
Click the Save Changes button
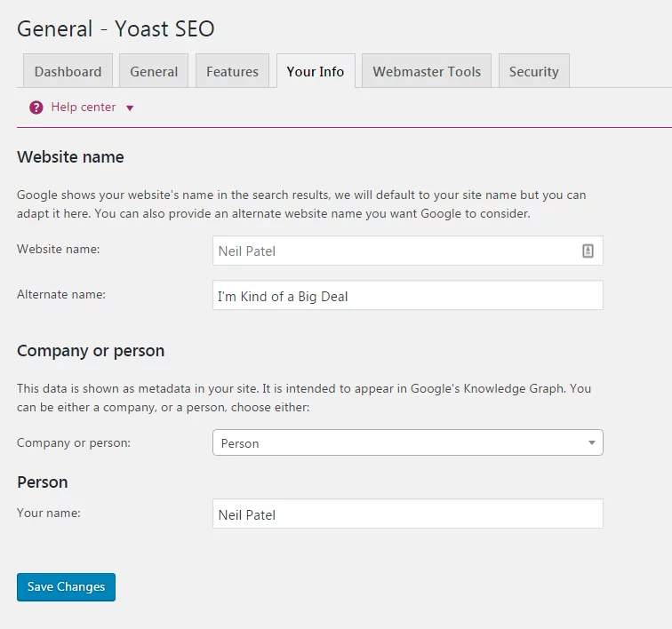point(66,587)
